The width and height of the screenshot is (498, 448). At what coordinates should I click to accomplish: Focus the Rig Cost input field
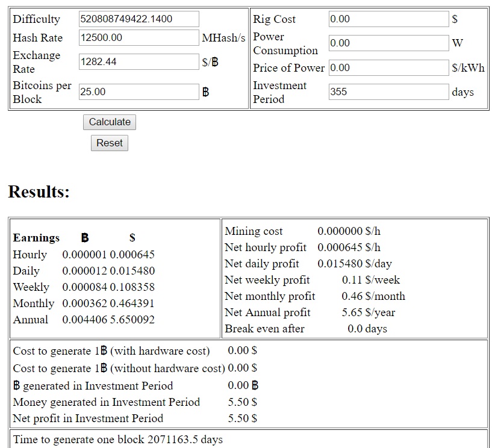388,19
